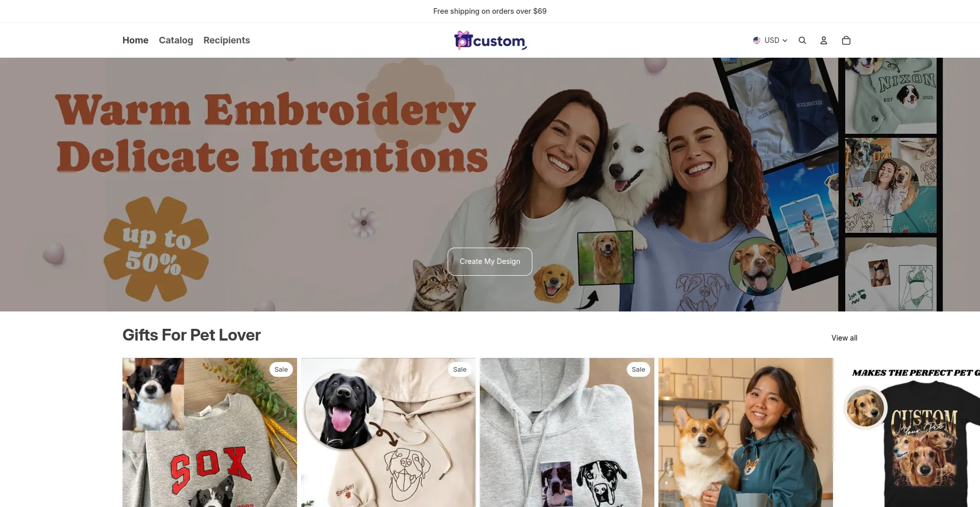Open the SOX dog sweatshirt product
Screen dimensions: 980x507
pyautogui.click(x=210, y=432)
